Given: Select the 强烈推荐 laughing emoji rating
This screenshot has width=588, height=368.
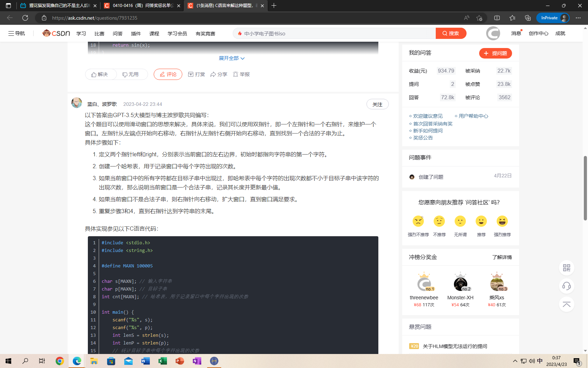Looking at the screenshot, I should (502, 222).
